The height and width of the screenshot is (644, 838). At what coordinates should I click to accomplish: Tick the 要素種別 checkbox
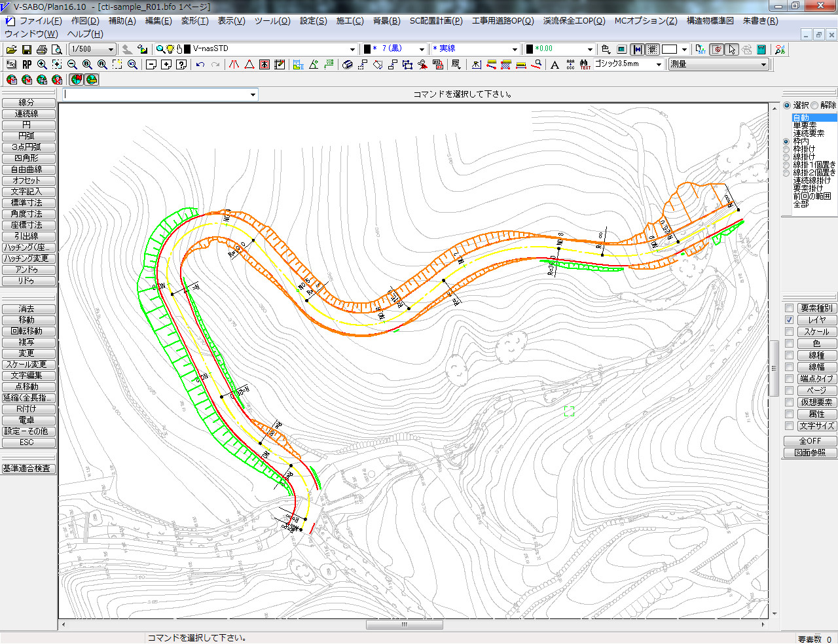tap(790, 308)
